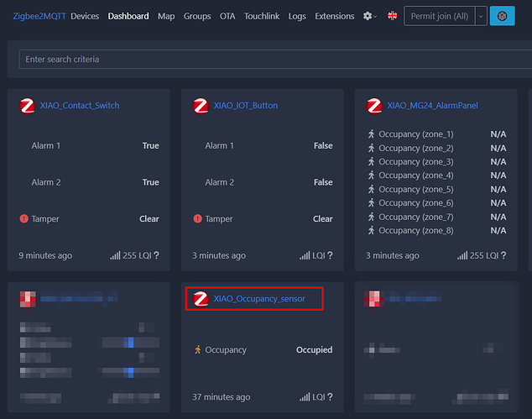
Task: Open the settings gear dropdown
Action: 370,16
